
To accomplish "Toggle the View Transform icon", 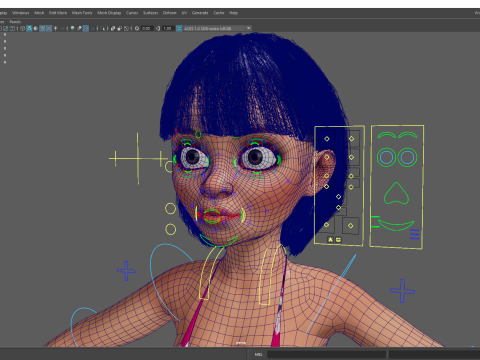I will 179,29.
